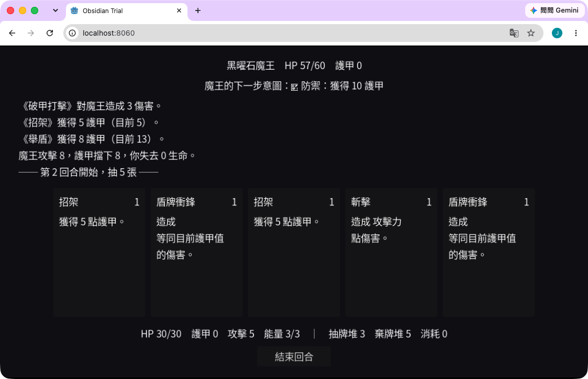Viewport: 588px width, 379px height.
Task: Click the 黑曜石魔王 name text
Action: [250, 66]
